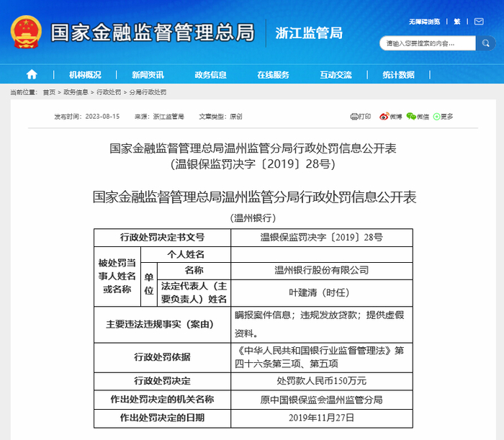Click the 文章类型：原创 text
The image size is (504, 440).
click(x=220, y=117)
